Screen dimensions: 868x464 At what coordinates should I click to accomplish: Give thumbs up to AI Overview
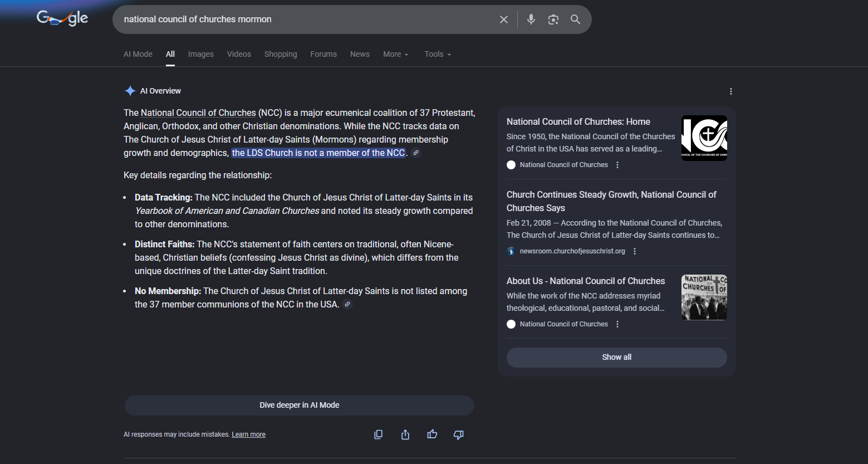coord(432,434)
